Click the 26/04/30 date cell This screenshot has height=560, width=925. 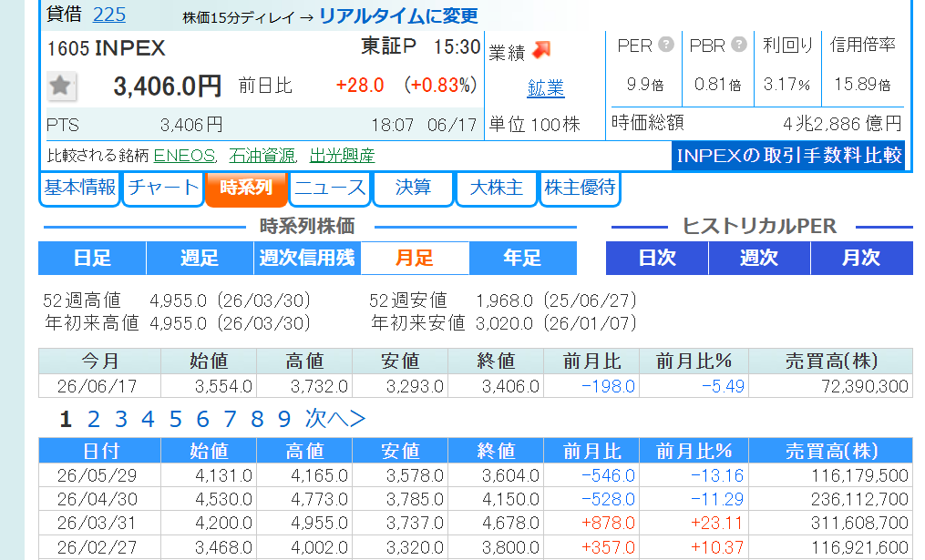click(x=98, y=499)
